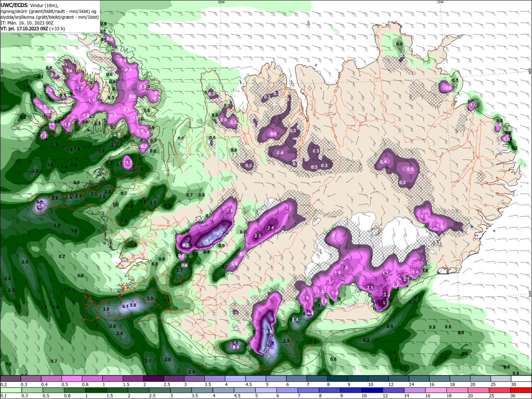Click the deep blue 10 swatch in the bottom scale

[x=371, y=390]
